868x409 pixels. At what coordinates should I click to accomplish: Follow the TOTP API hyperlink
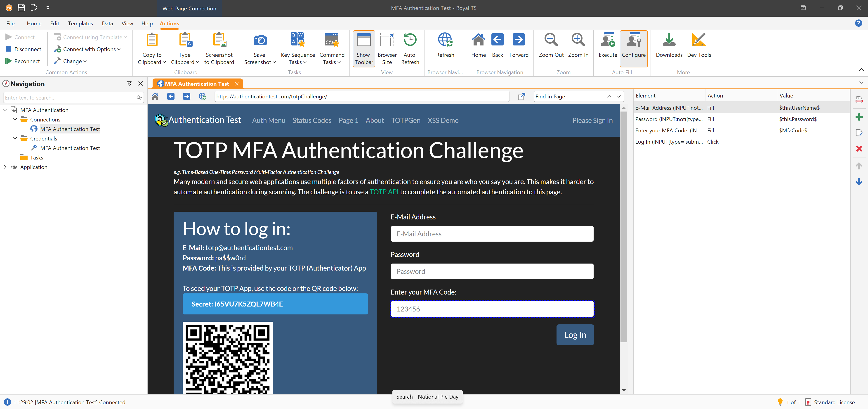pyautogui.click(x=384, y=192)
